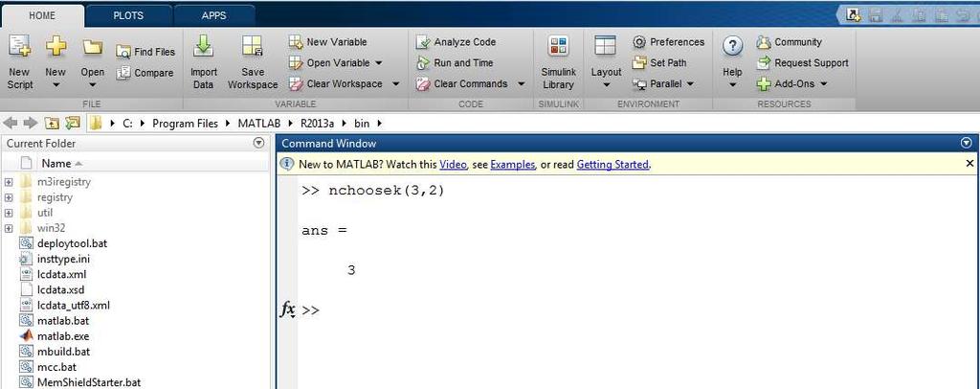Open the Simulink Library

coord(558,61)
